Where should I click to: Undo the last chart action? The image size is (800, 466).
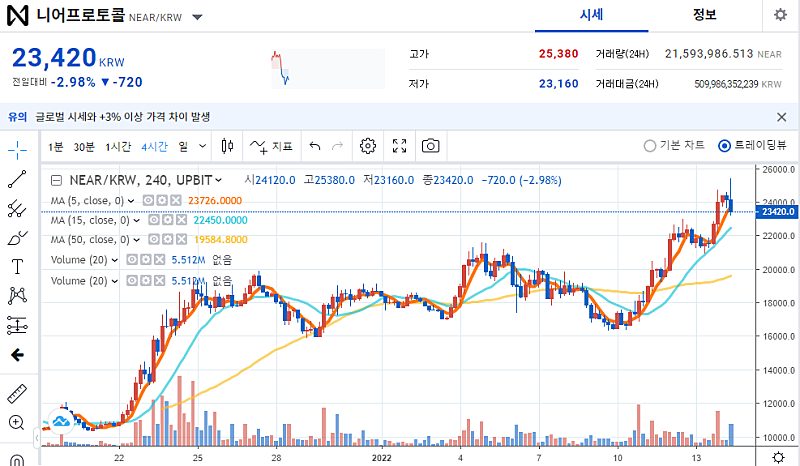point(315,146)
